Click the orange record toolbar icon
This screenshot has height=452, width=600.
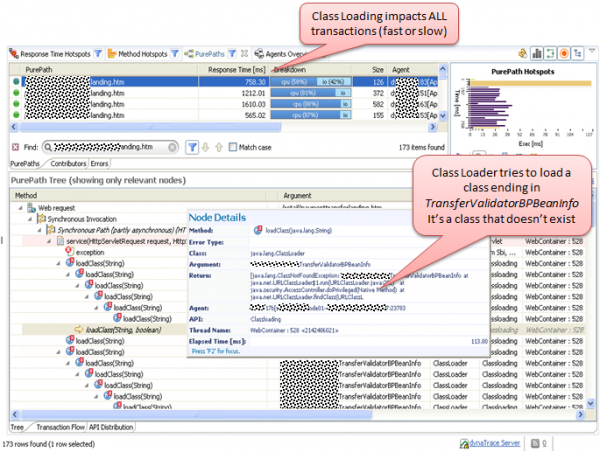click(564, 54)
